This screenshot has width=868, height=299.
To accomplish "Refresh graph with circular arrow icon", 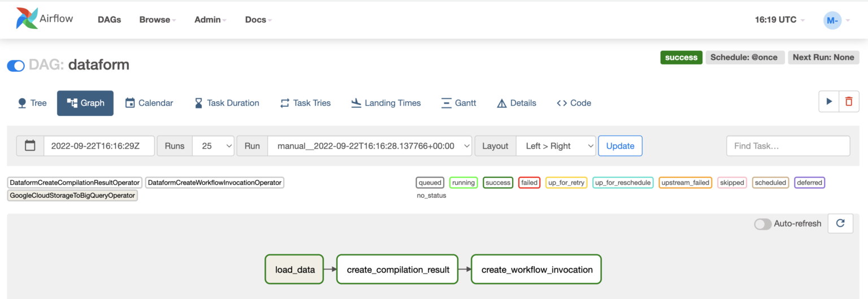I will point(840,223).
